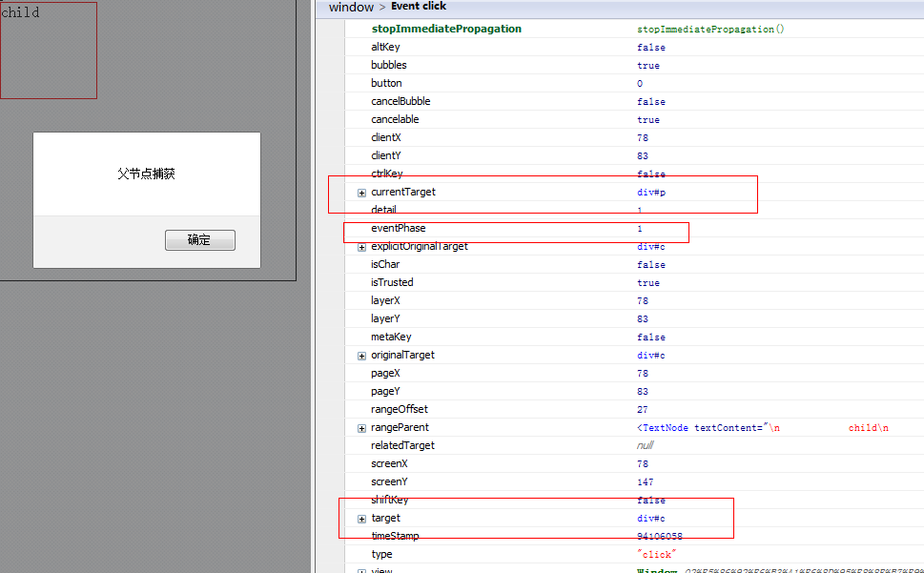This screenshot has height=573, width=924.
Task: Select the isChar property name
Action: (x=385, y=264)
